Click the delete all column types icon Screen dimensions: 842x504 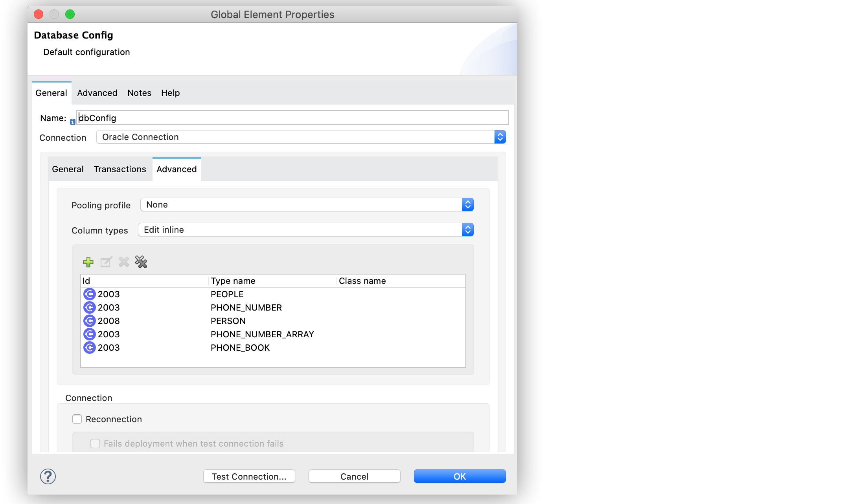[141, 262]
